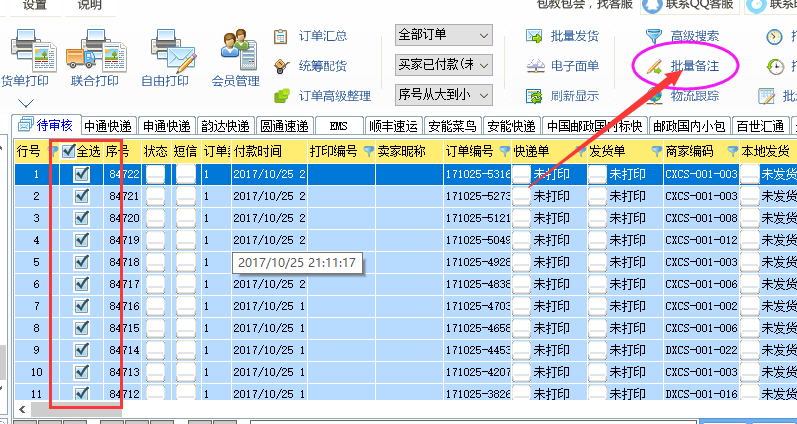Open 序号从大到小 sort dropdown
The image size is (797, 424).
point(444,95)
